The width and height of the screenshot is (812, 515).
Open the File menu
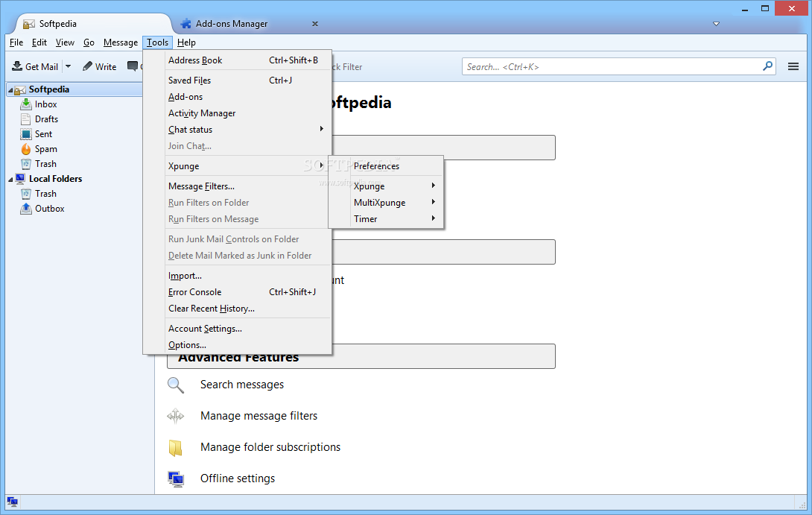(x=16, y=42)
